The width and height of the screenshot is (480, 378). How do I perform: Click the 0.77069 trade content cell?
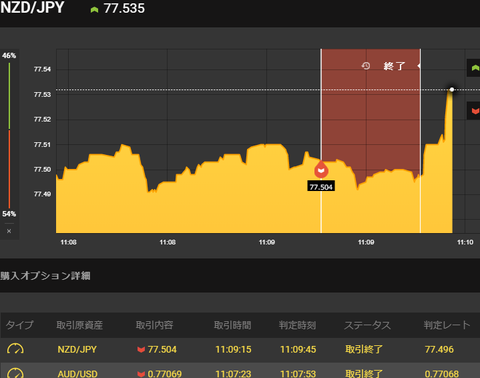coord(165,374)
